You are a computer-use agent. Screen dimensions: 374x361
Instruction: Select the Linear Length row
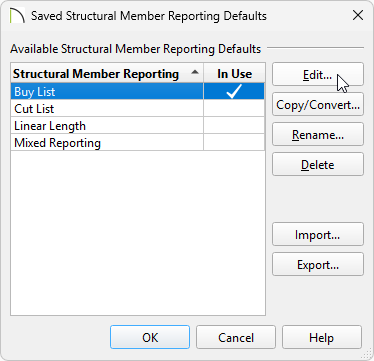(x=138, y=125)
